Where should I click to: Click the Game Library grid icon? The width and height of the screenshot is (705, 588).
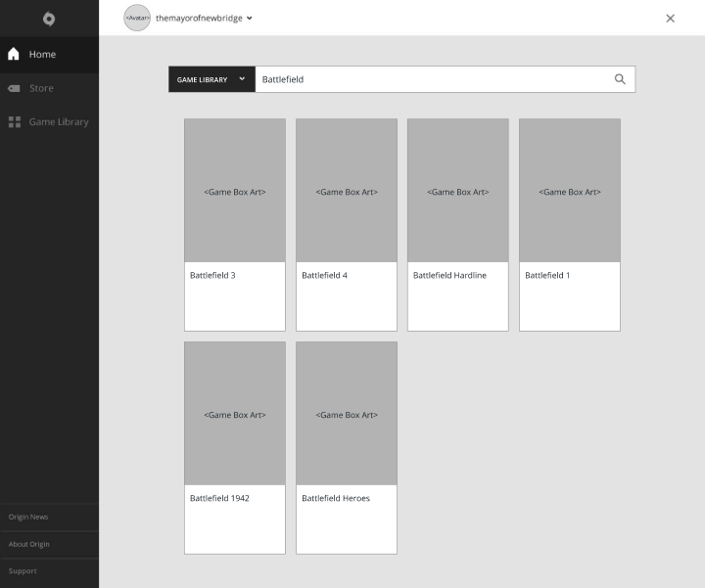pos(14,122)
